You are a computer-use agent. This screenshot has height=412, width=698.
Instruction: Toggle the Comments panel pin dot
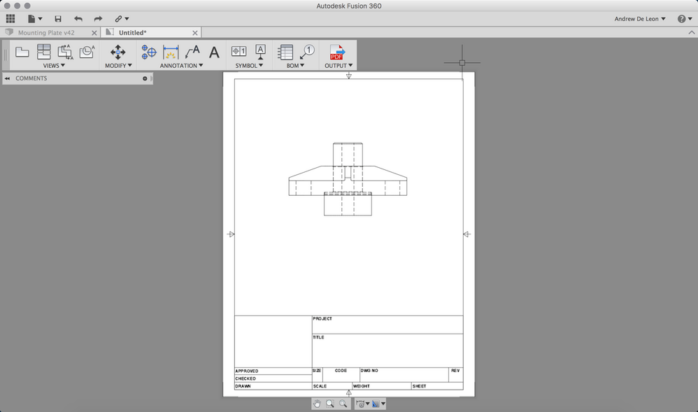(145, 78)
